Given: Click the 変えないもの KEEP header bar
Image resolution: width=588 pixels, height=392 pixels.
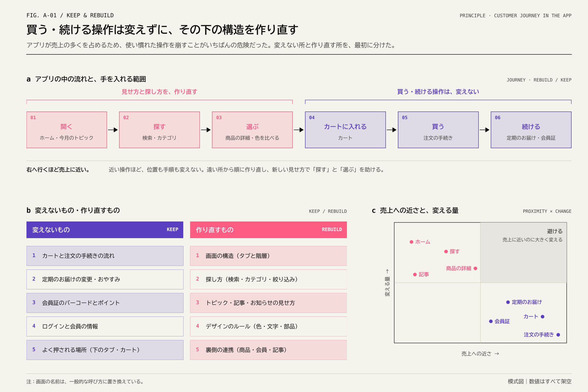Looking at the screenshot, I should [105, 230].
